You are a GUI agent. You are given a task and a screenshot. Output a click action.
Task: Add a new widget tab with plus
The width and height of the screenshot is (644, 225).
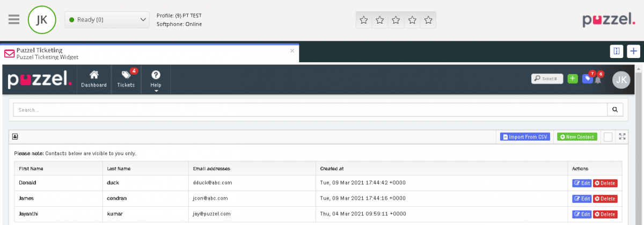[634, 51]
